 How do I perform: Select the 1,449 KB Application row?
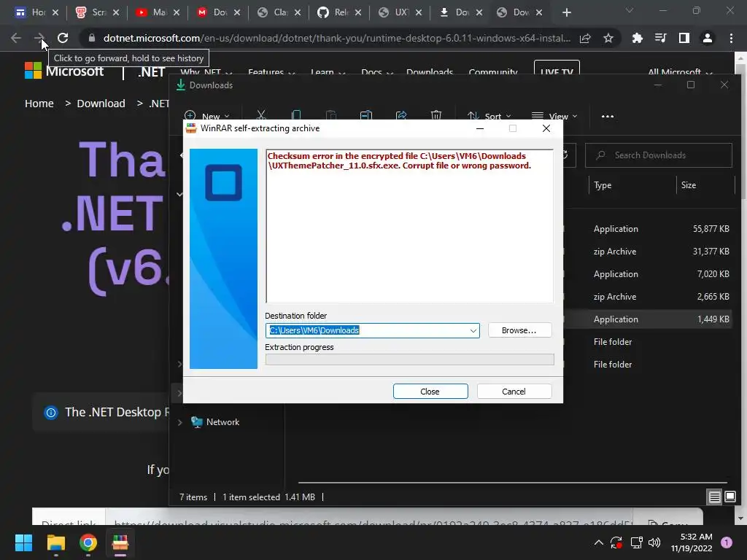(x=648, y=319)
